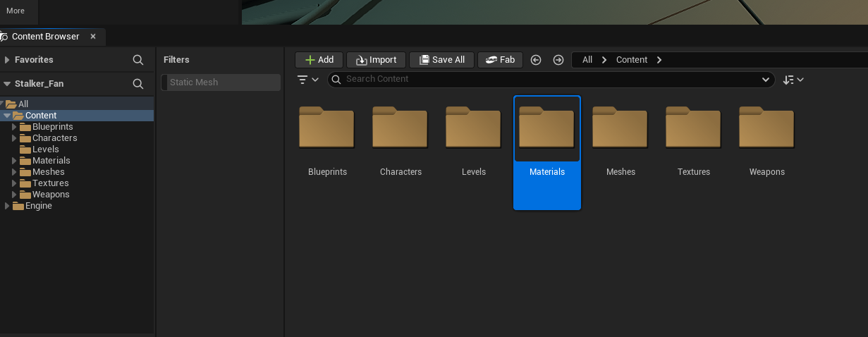Select Content in the folder tree
Image resolution: width=868 pixels, height=337 pixels.
[x=41, y=116]
